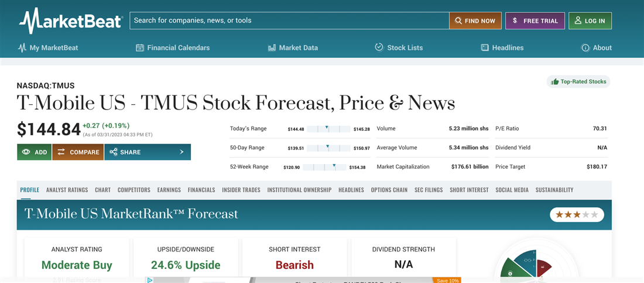Open the Financial Calendars menu
Viewport: 644px width, 283px height.
click(x=173, y=47)
